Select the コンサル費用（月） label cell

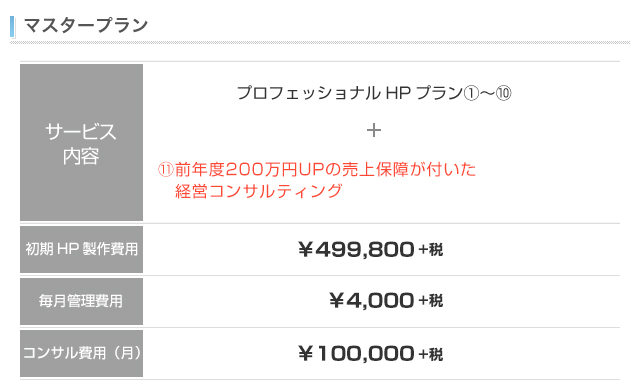click(x=81, y=353)
